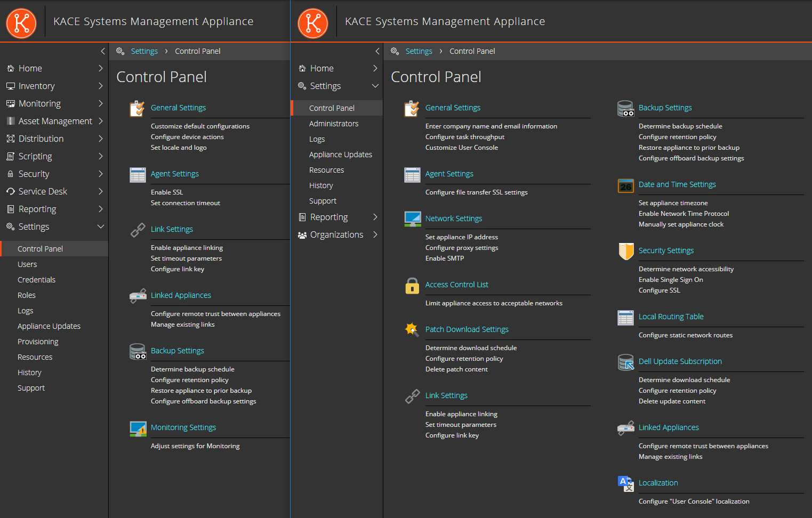The image size is (812, 518).
Task: Click the General Settings clipboard icon in right panel
Action: pyautogui.click(x=412, y=109)
